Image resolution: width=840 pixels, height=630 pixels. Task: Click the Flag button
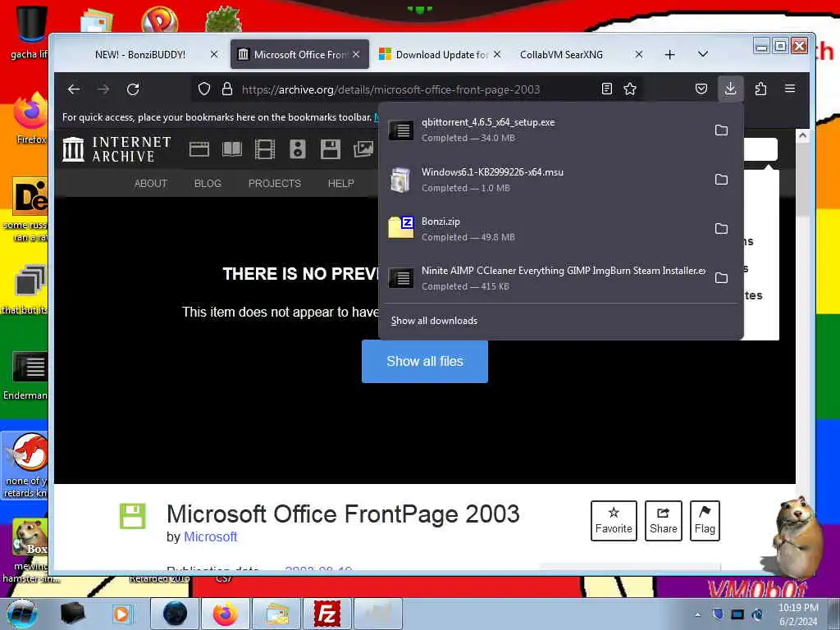[705, 521]
